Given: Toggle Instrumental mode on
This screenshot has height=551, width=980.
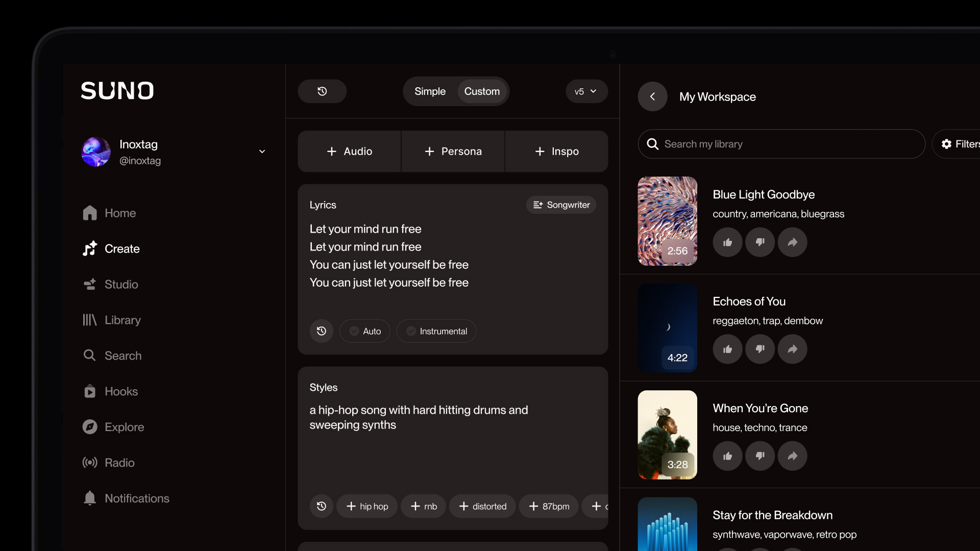Looking at the screenshot, I should (x=436, y=331).
